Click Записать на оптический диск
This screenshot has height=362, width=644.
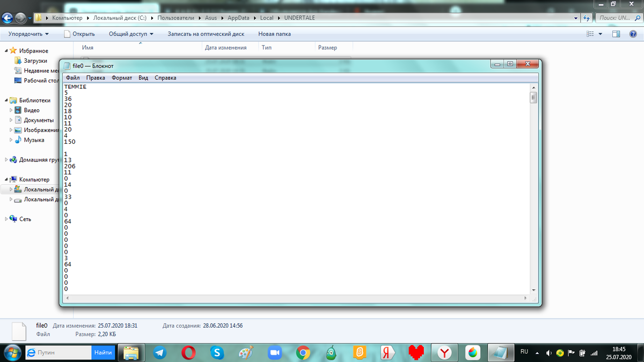206,34
